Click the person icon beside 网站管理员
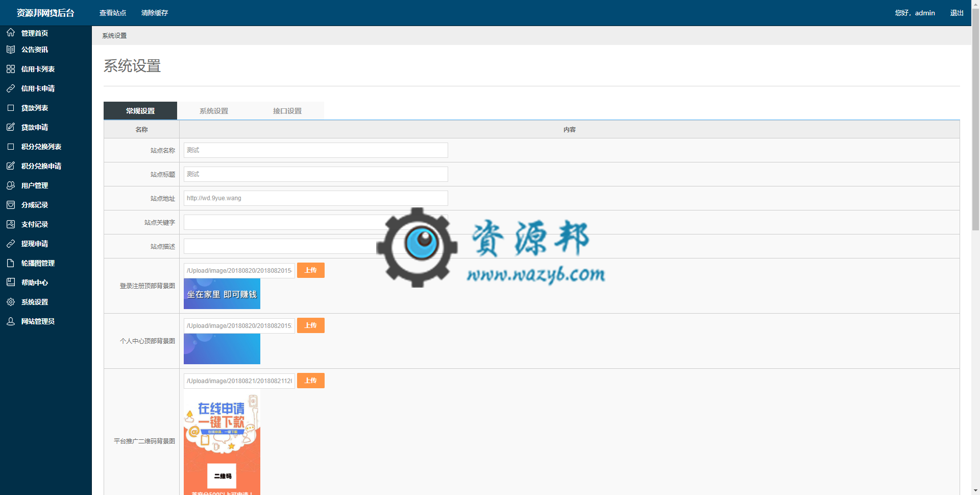This screenshot has width=980, height=495. 11,321
